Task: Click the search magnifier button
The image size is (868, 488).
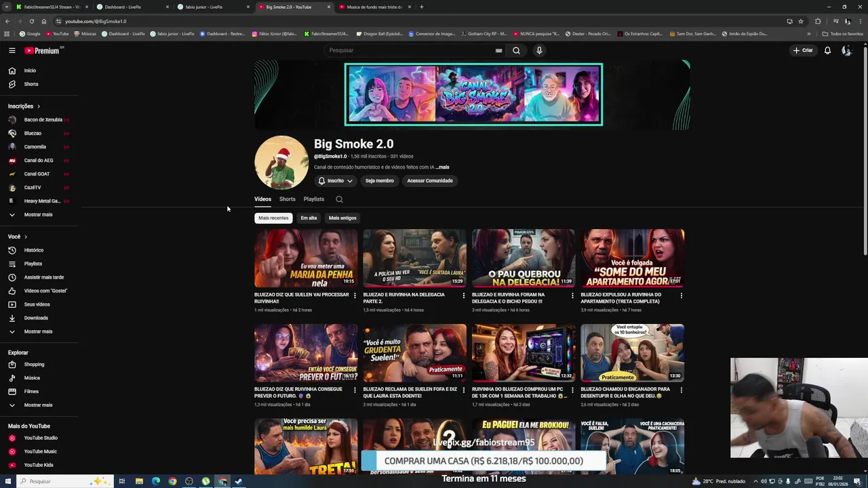Action: [x=516, y=50]
